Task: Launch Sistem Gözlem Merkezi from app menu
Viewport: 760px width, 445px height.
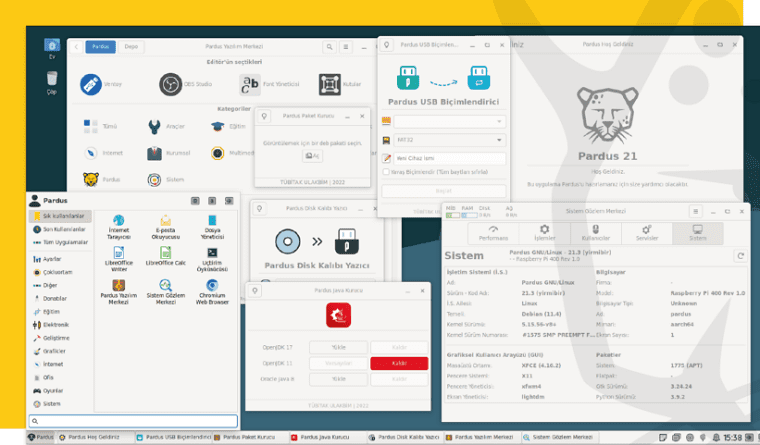Action: pos(166,292)
